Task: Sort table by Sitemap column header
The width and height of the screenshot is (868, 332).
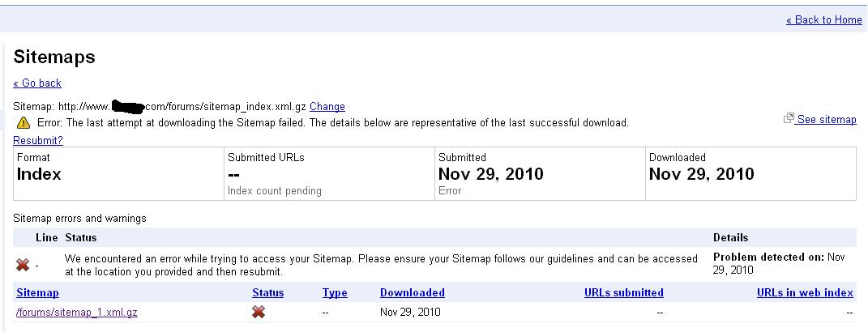Action: pos(37,292)
